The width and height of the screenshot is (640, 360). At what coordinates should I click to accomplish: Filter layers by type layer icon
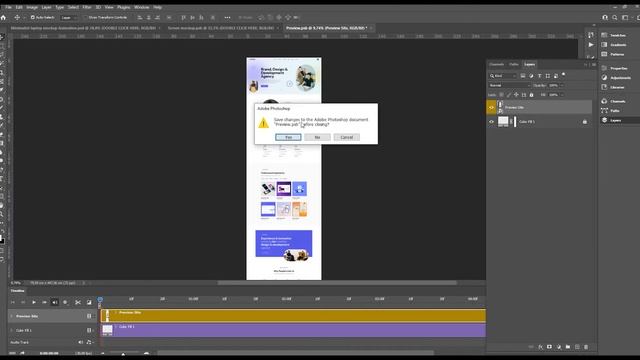pyautogui.click(x=540, y=76)
